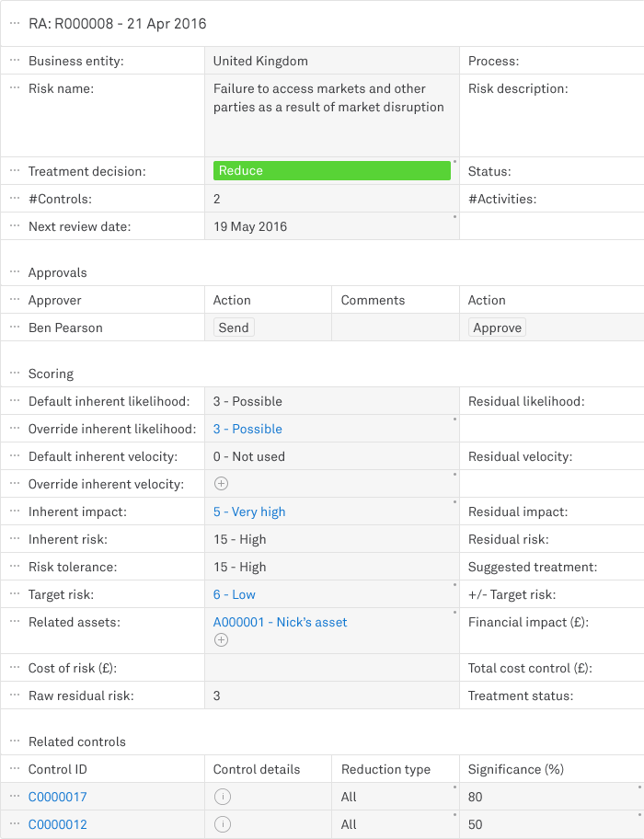Image resolution: width=644 pixels, height=839 pixels.
Task: Click the info icon for control C0000017
Action: point(222,797)
